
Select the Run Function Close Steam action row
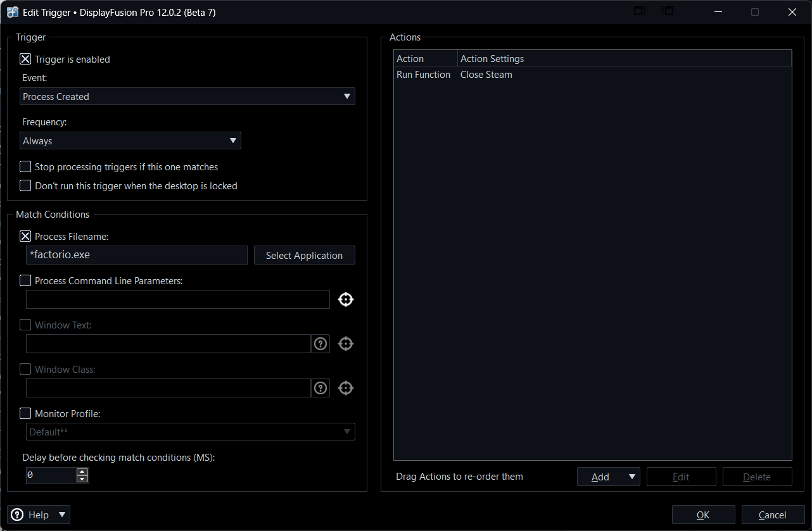coord(454,75)
